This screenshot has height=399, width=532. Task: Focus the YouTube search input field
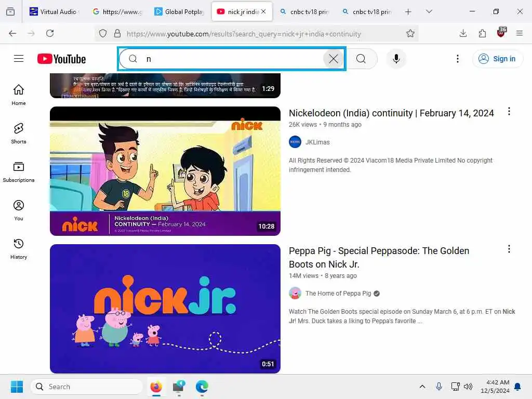coord(232,59)
